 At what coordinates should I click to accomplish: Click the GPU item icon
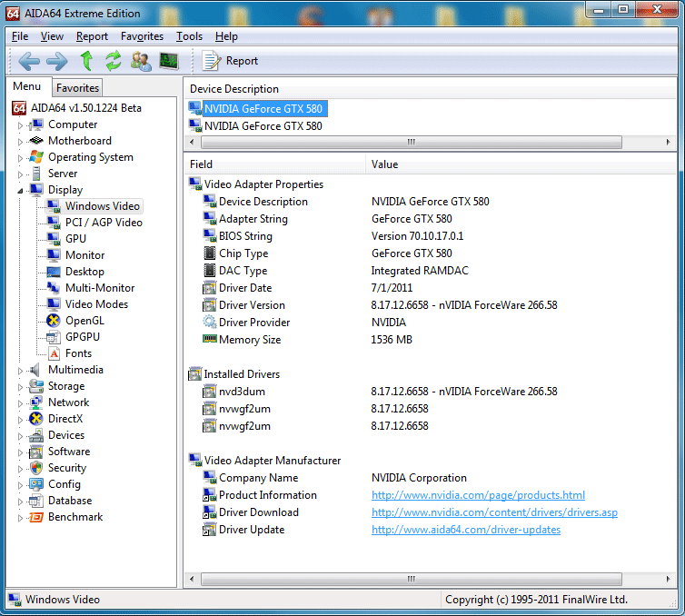point(54,239)
